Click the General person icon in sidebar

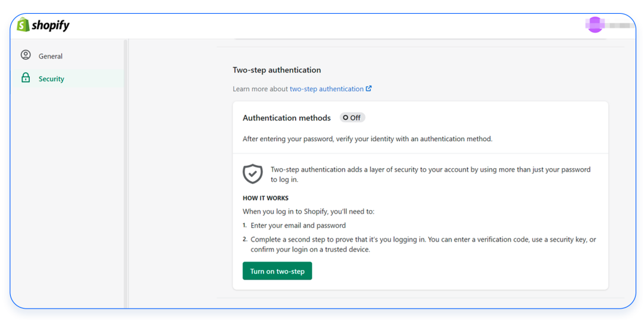[x=26, y=55]
